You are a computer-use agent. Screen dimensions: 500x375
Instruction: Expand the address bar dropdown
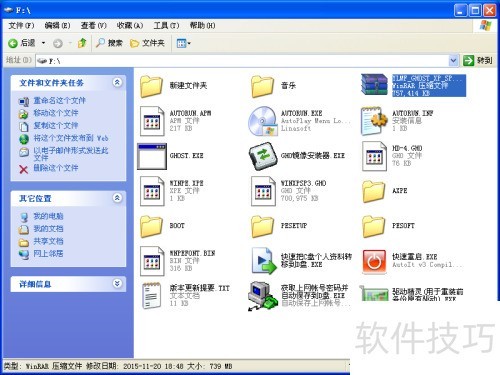(x=453, y=60)
